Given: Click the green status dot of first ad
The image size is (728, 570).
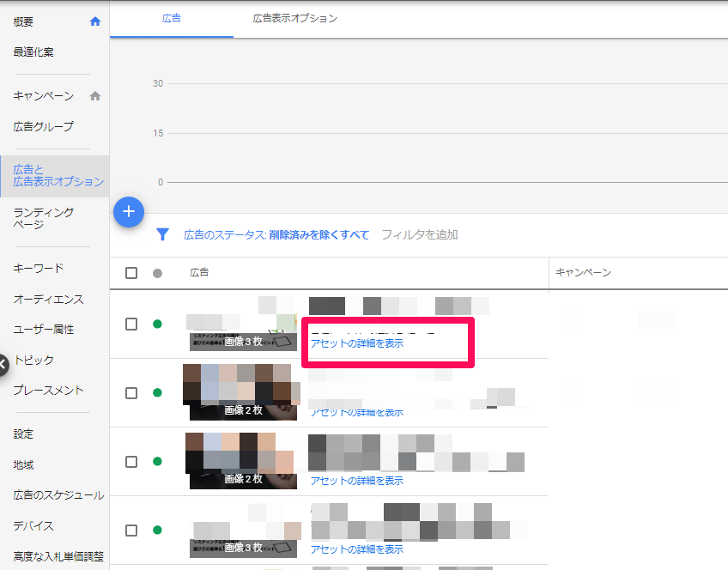Looking at the screenshot, I should [x=157, y=324].
